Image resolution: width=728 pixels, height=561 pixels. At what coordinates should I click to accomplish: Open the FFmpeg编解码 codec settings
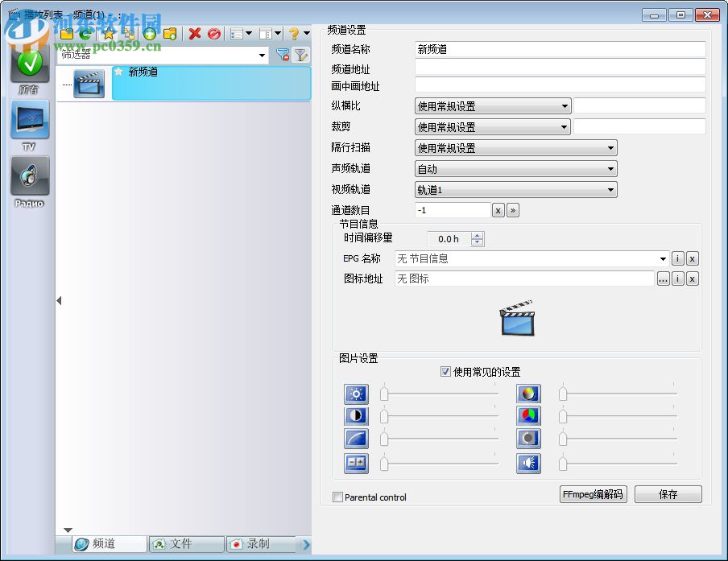(594, 494)
